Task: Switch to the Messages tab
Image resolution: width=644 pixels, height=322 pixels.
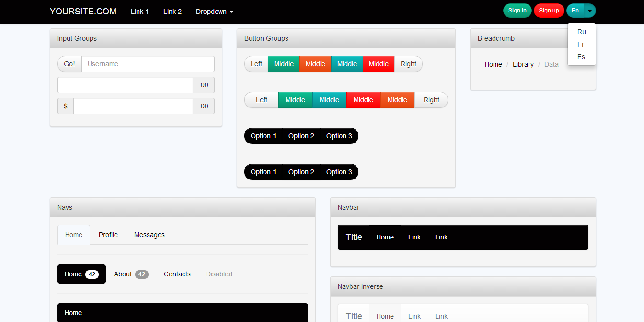Action: point(149,235)
